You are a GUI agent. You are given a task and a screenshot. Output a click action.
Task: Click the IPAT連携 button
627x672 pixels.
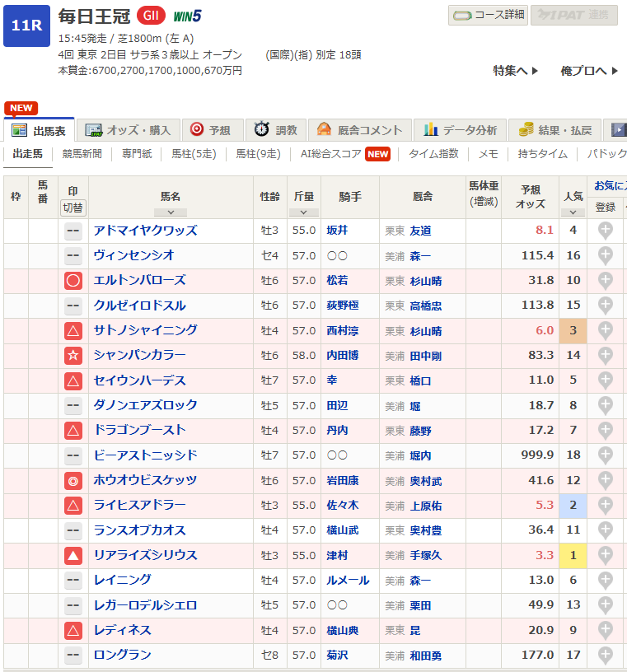click(573, 16)
